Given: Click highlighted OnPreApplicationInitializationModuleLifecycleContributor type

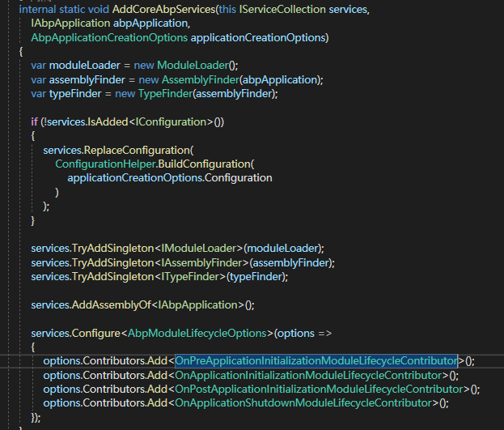Looking at the screenshot, I should tap(316, 360).
